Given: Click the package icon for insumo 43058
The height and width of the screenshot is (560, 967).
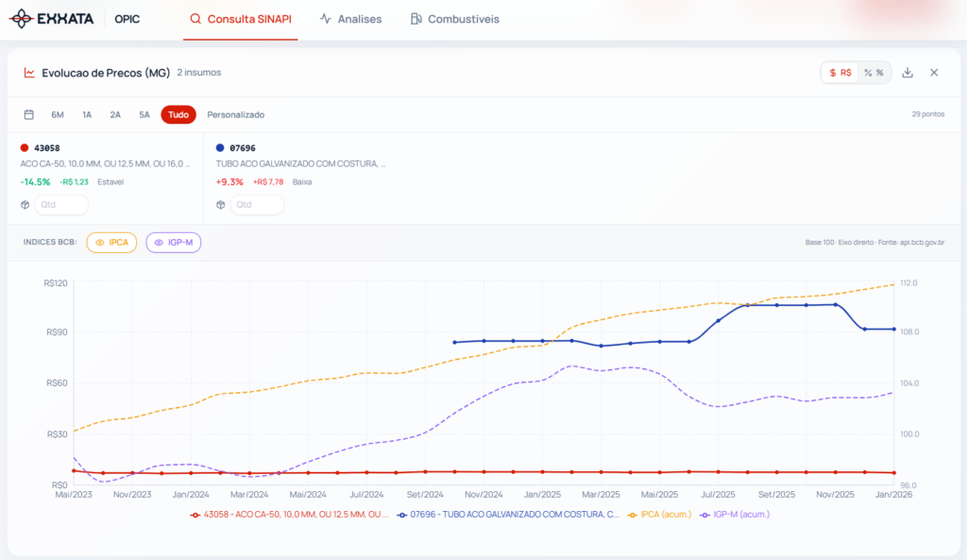Looking at the screenshot, I should tap(25, 205).
